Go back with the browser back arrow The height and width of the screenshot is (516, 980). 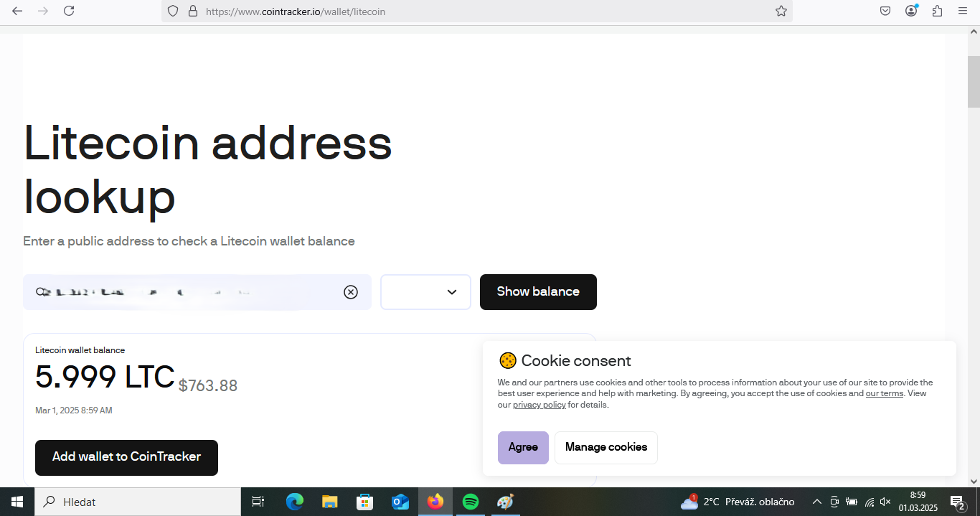[17, 11]
